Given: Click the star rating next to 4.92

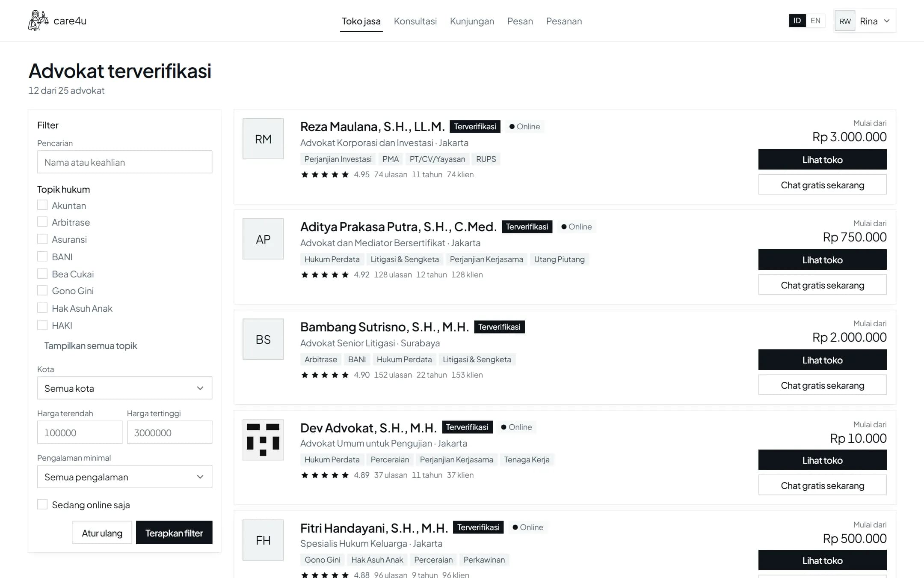Looking at the screenshot, I should [x=325, y=274].
